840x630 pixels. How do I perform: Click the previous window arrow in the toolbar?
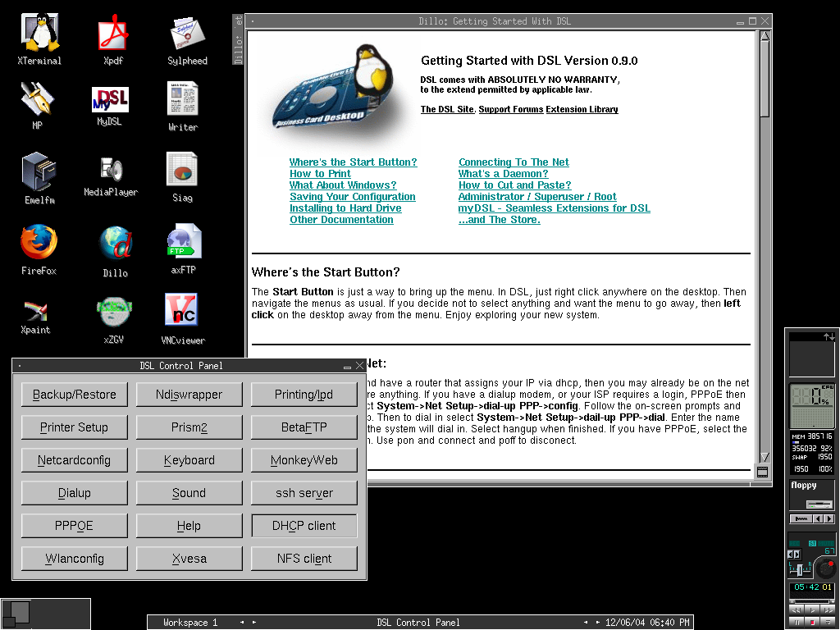click(586, 623)
